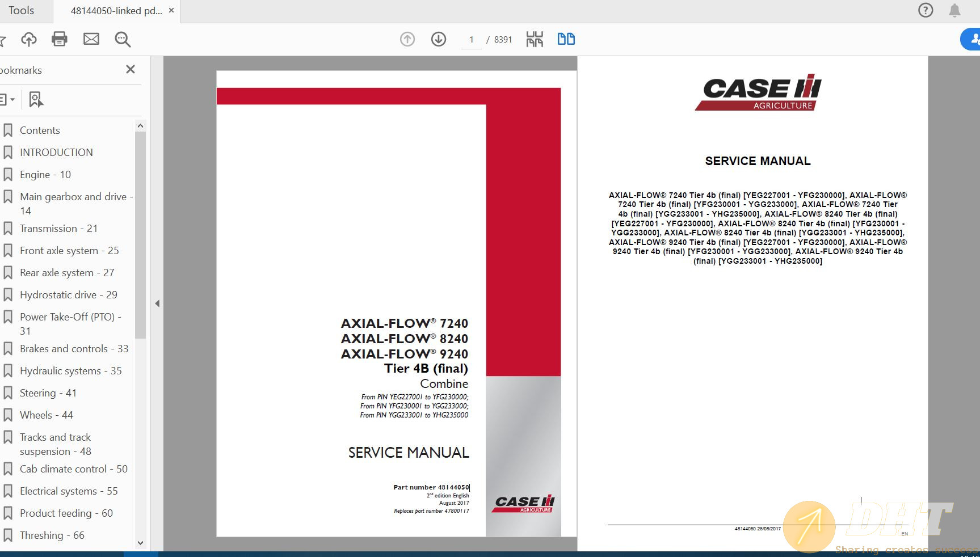Viewport: 980px width, 557px height.
Task: Jump to Main gearbox and drive - 14
Action: [x=76, y=204]
